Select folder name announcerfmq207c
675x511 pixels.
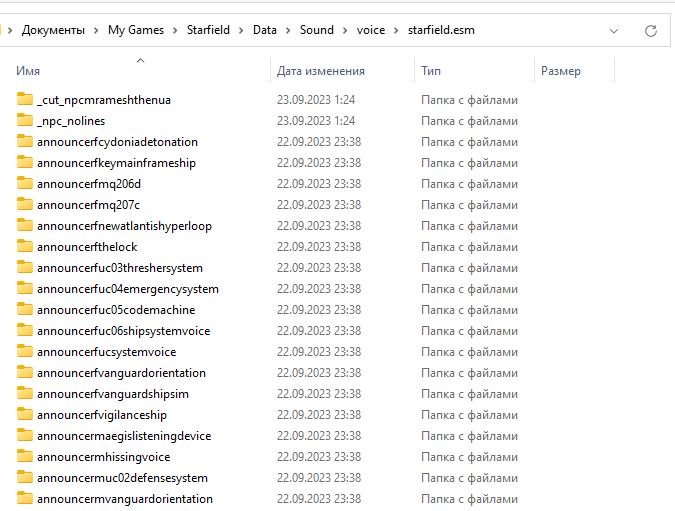[x=88, y=205]
